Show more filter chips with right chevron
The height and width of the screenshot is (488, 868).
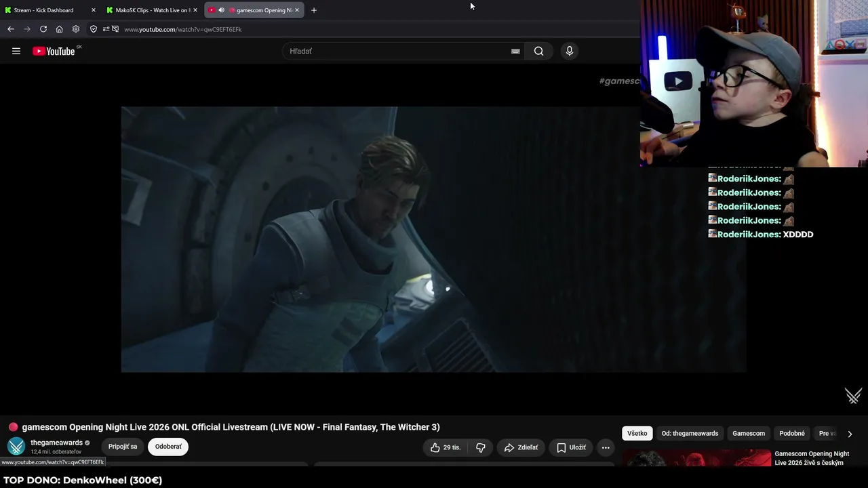pos(850,434)
